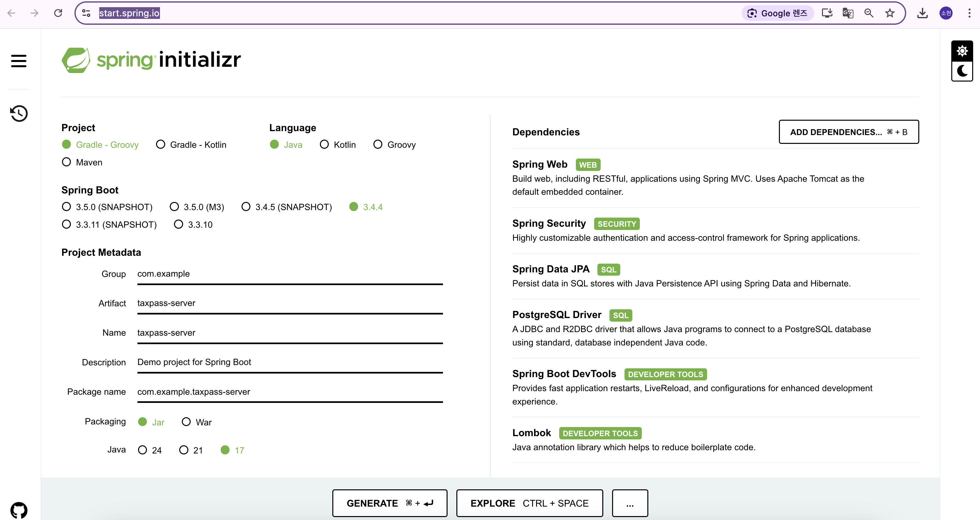
Task: Click the Generate project button
Action: click(389, 503)
